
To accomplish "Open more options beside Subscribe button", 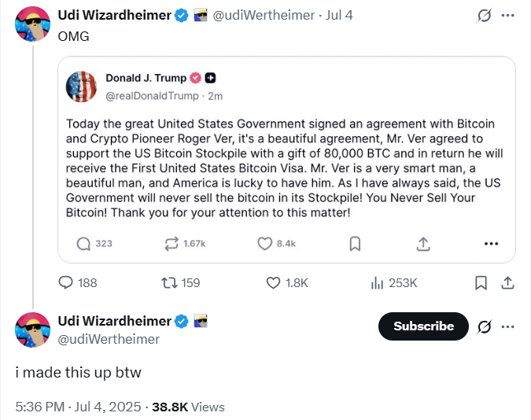I will tap(508, 326).
